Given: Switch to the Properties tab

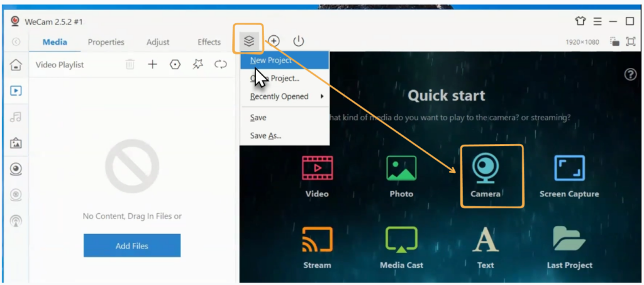Looking at the screenshot, I should (106, 42).
